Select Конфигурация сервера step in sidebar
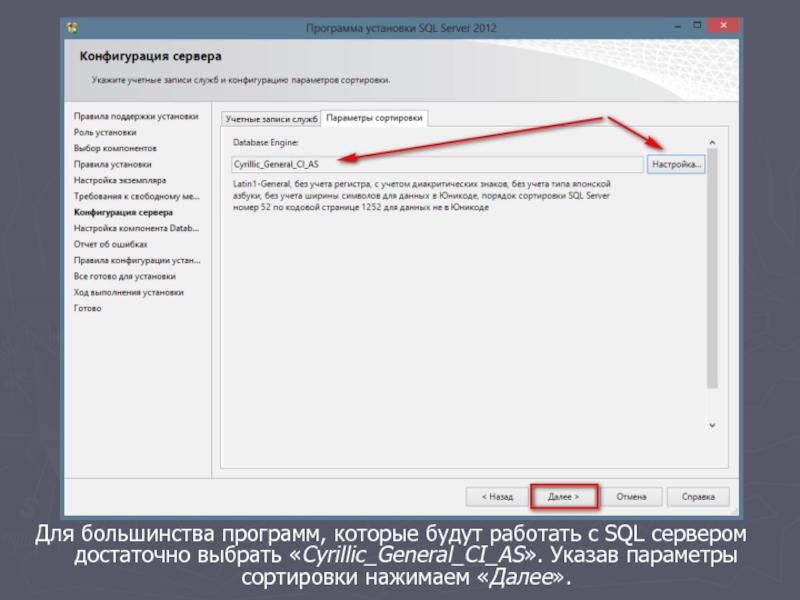The image size is (800, 600). coord(123,212)
